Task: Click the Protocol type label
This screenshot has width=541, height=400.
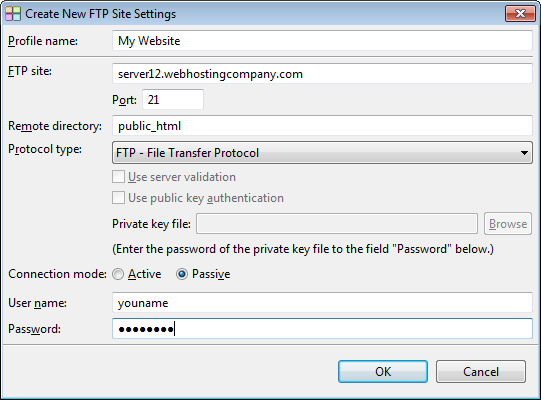Action: point(45,149)
